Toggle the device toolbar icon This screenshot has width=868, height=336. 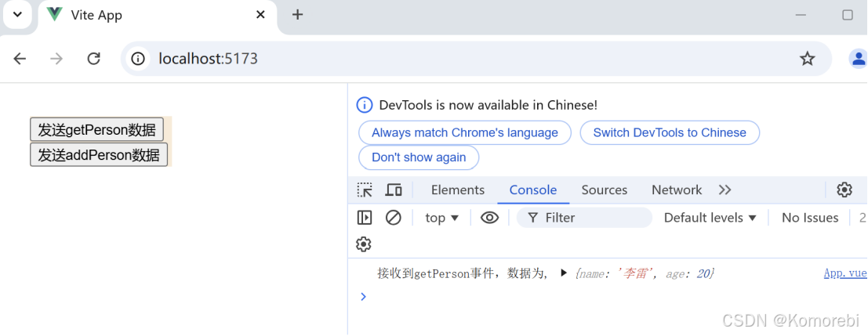394,190
